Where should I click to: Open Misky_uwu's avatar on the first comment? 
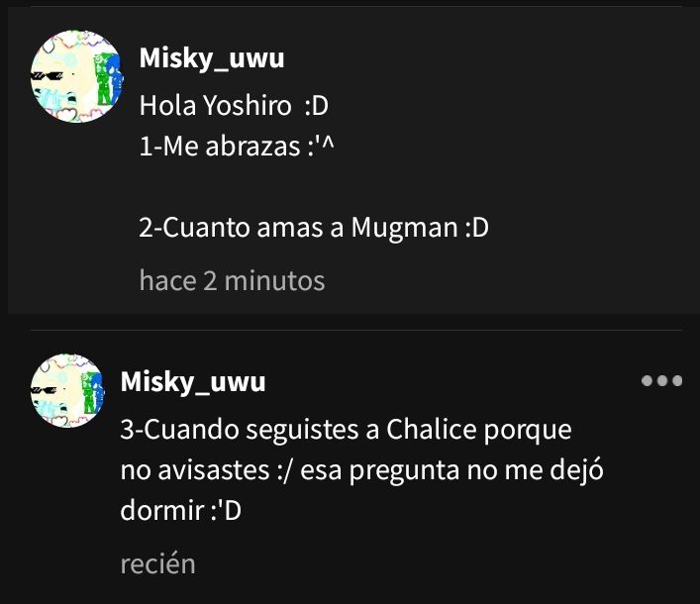click(x=77, y=76)
